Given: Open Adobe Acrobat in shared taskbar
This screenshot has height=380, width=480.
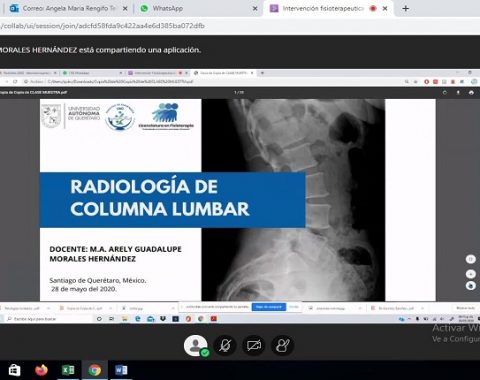Looking at the screenshot, I should [214, 319].
